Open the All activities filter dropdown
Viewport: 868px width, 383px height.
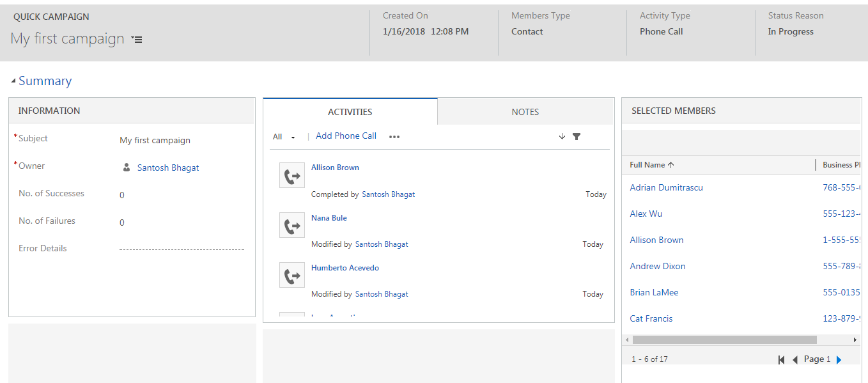click(x=284, y=137)
